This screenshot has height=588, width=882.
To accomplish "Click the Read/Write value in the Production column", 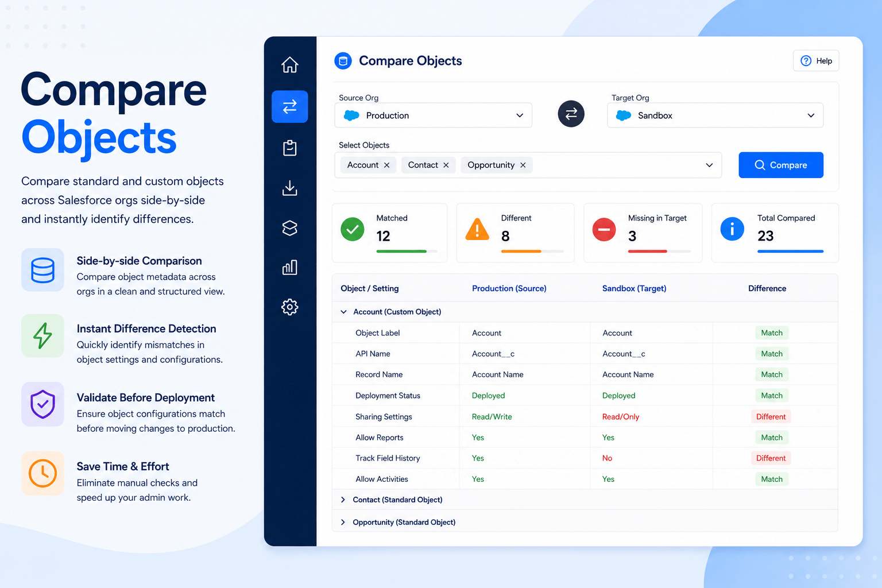I will (x=492, y=417).
